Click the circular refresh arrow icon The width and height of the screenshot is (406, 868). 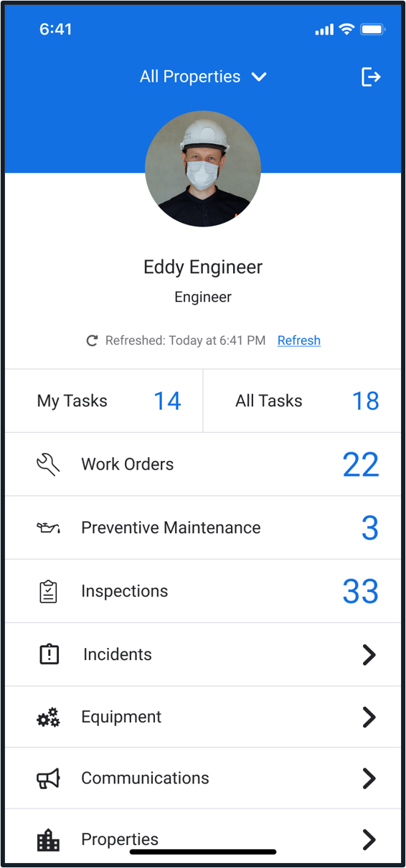(x=92, y=340)
